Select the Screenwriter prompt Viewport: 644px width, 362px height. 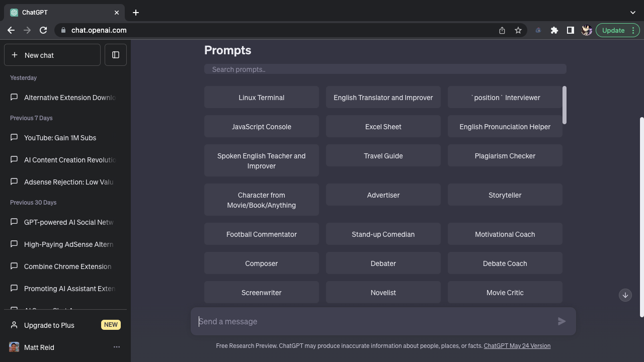[262, 292]
